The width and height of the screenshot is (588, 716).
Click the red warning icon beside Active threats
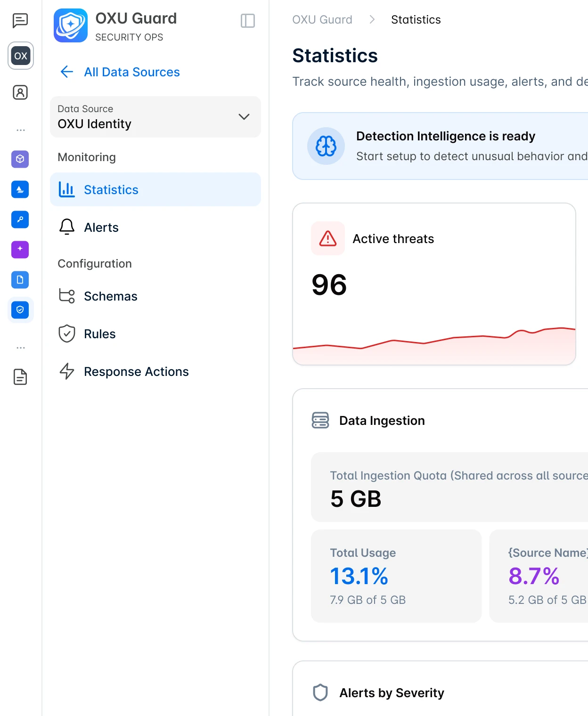tap(328, 238)
